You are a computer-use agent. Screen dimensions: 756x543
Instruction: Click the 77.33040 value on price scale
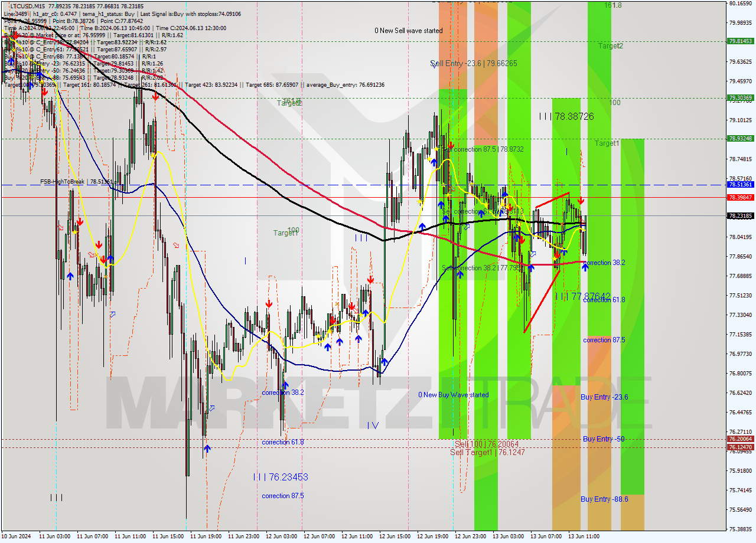741,315
